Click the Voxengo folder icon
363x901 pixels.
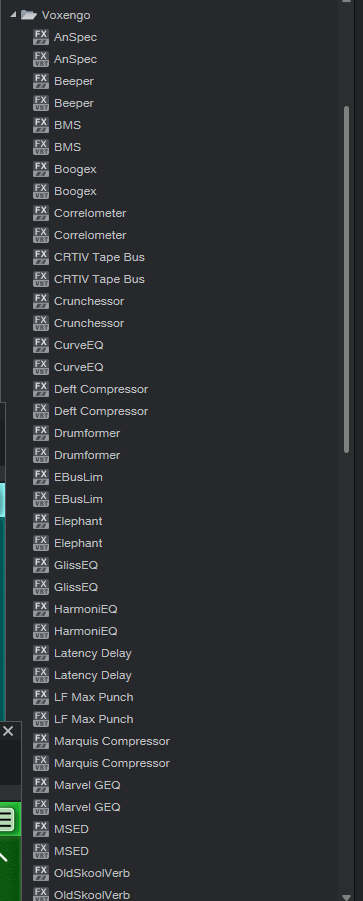coord(29,14)
